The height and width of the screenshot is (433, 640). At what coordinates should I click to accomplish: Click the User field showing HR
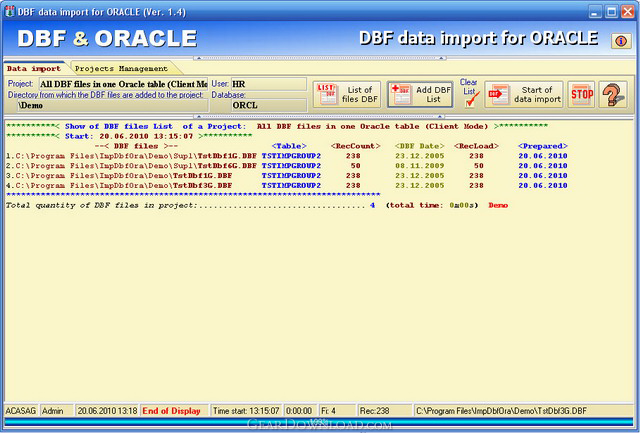point(269,84)
